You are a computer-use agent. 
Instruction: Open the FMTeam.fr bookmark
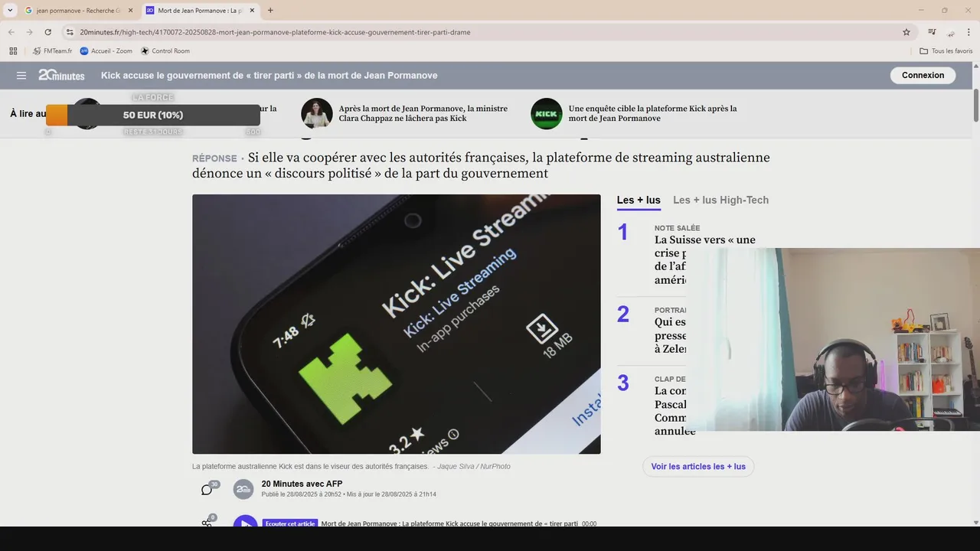[52, 51]
